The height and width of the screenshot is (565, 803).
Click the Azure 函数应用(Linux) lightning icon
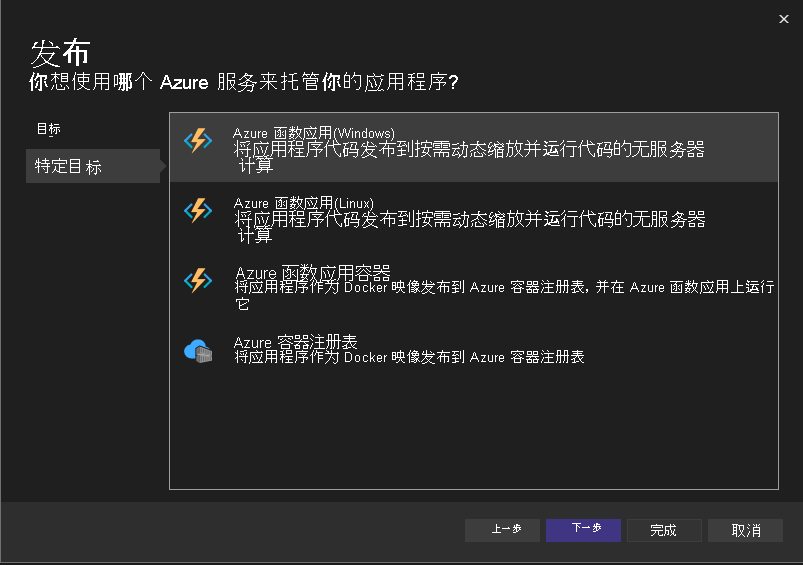tap(198, 211)
